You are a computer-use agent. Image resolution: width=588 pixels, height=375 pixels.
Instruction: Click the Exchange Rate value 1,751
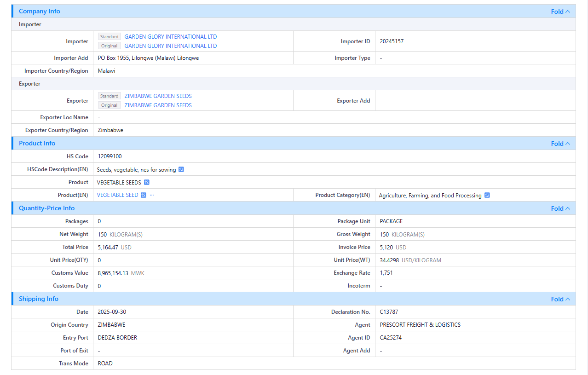click(386, 273)
